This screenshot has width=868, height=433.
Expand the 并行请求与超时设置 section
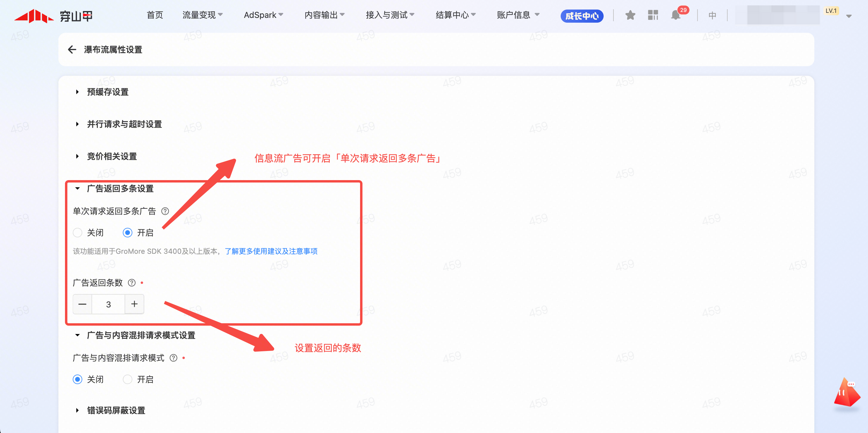pyautogui.click(x=124, y=124)
